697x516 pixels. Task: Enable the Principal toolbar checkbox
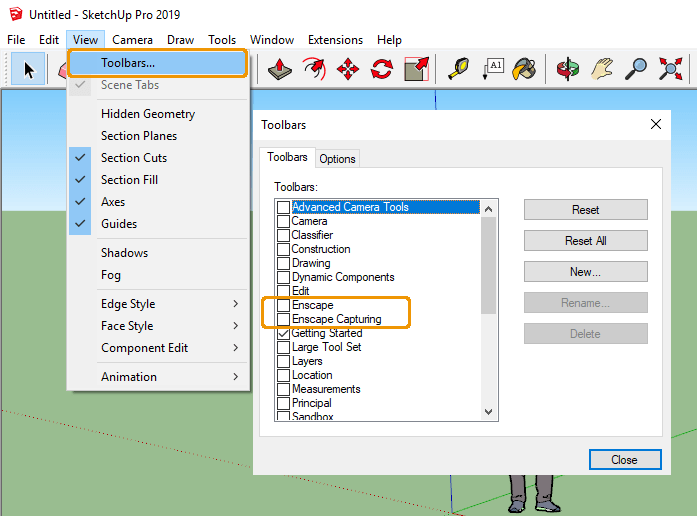click(x=283, y=403)
